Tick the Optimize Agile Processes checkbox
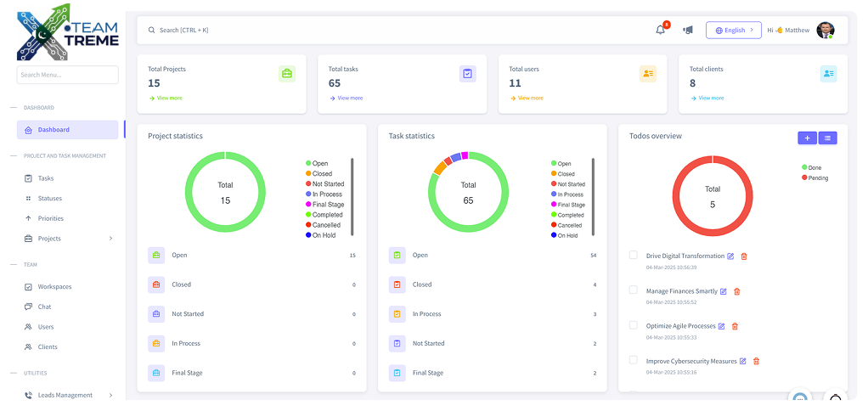The width and height of the screenshot is (868, 411). point(633,324)
